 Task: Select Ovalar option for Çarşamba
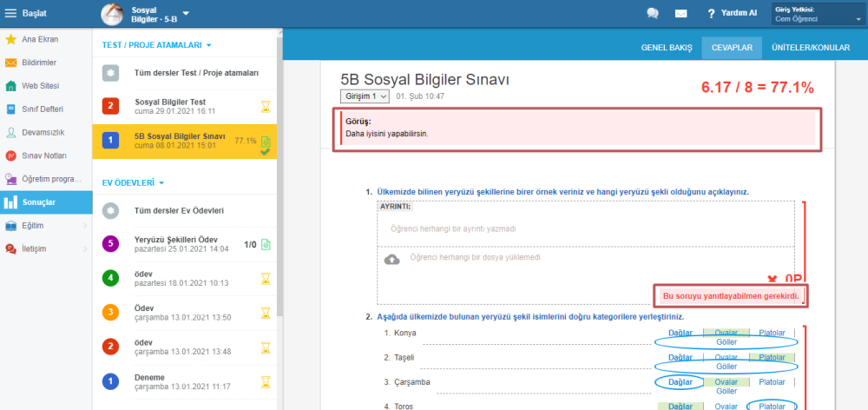tap(727, 382)
